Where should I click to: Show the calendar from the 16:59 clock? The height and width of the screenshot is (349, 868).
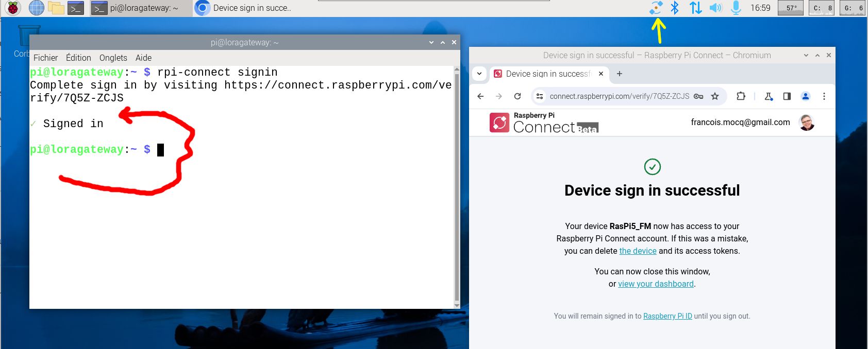(760, 8)
